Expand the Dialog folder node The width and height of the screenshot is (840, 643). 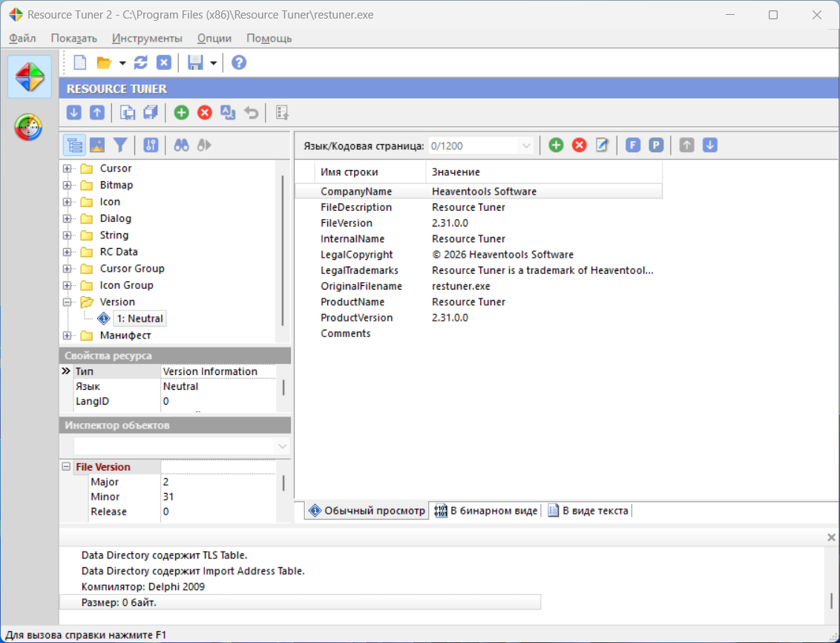click(x=67, y=218)
